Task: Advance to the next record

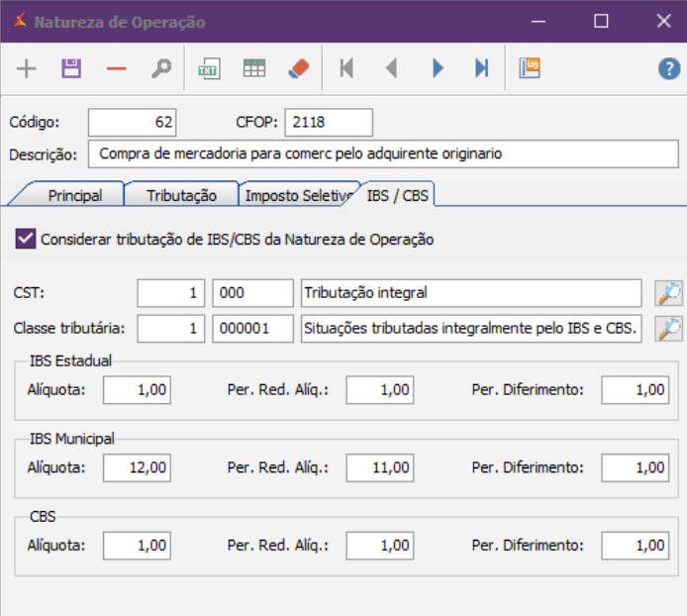Action: [x=438, y=68]
